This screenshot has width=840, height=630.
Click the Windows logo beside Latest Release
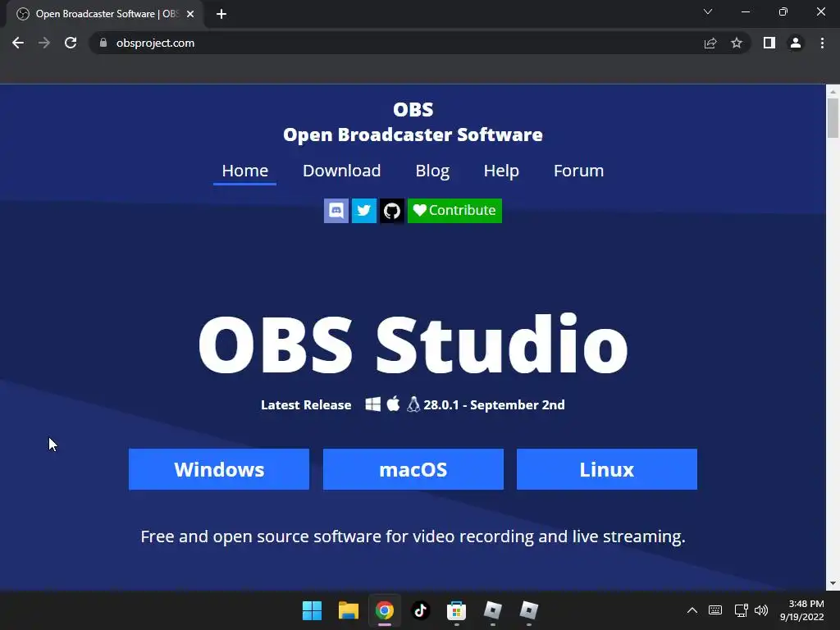(373, 404)
